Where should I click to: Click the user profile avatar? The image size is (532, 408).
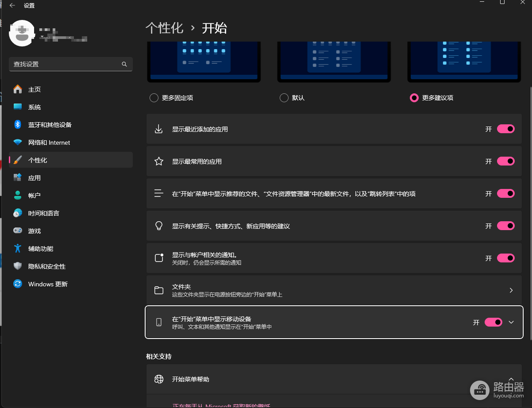click(22, 33)
